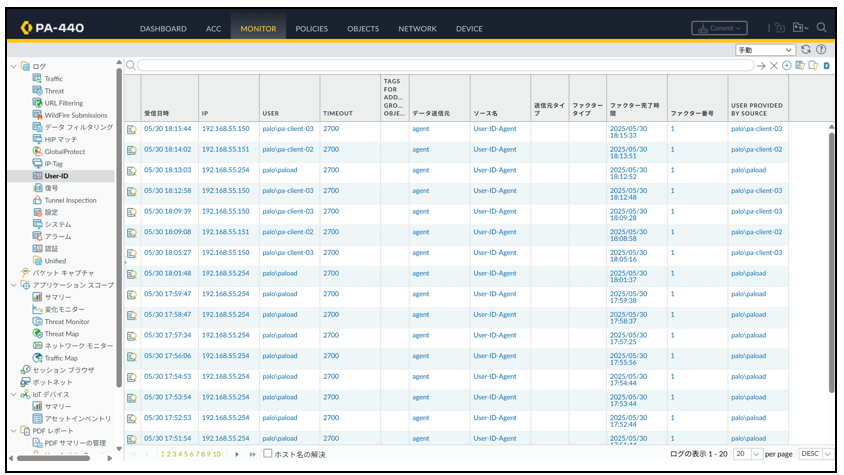Click the refresh icon beside the 手動 dropdown
Screen dimensions: 844x475
point(805,50)
